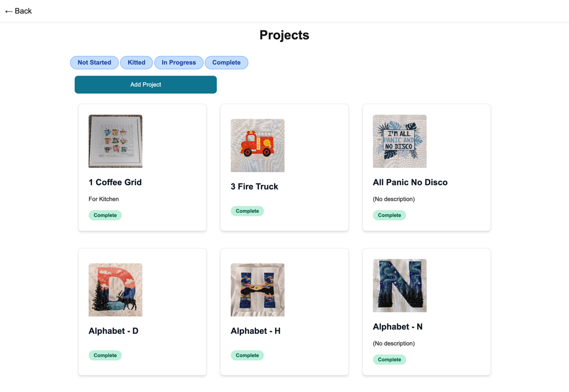Toggle the In Progress filter chip
Viewport: 569px width, 392px height.
(x=179, y=62)
